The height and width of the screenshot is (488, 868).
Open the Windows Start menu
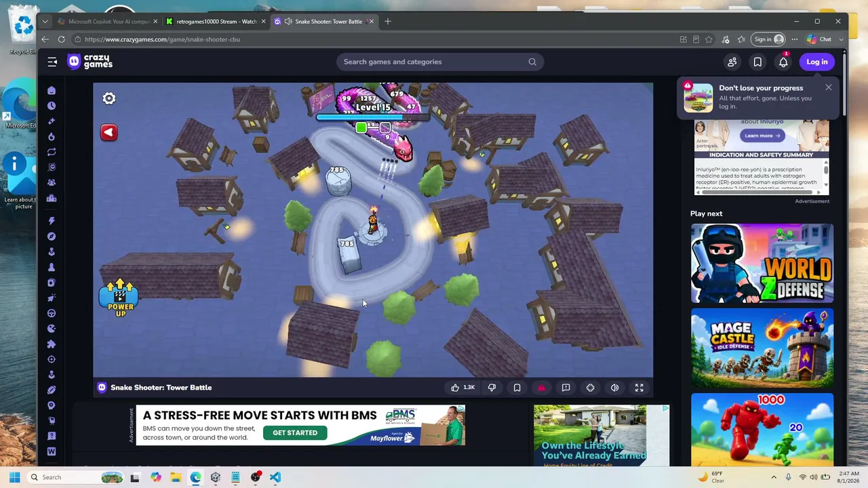point(14,477)
